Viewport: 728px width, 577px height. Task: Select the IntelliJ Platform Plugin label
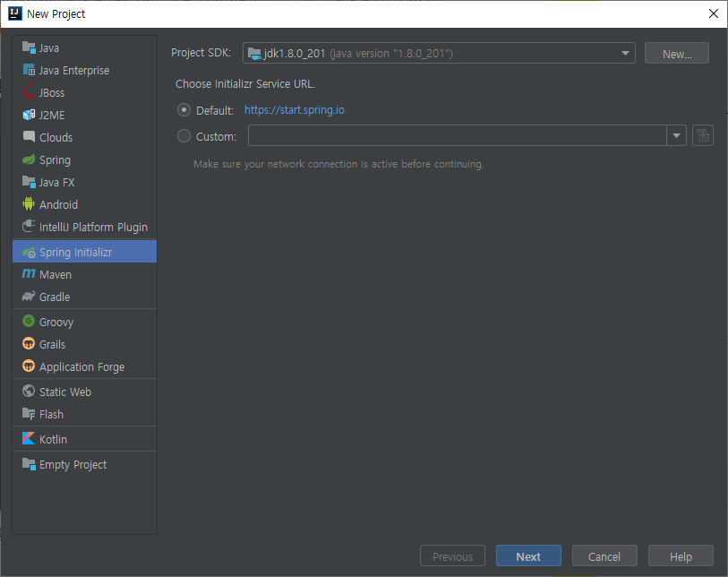pos(93,228)
